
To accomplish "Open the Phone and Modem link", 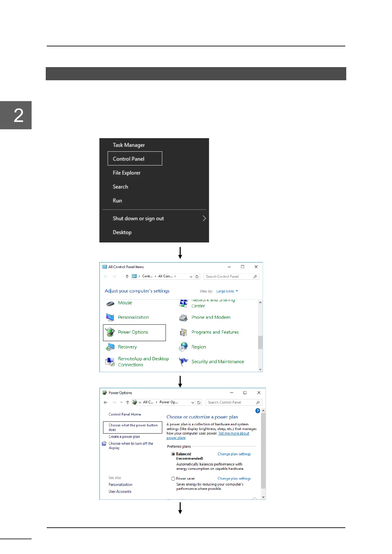I will click(x=211, y=317).
